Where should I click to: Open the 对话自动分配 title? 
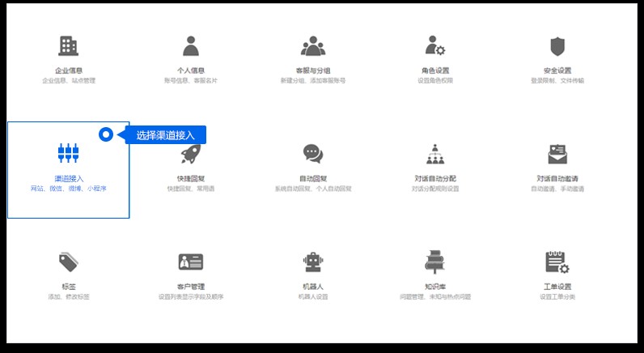[x=435, y=179]
